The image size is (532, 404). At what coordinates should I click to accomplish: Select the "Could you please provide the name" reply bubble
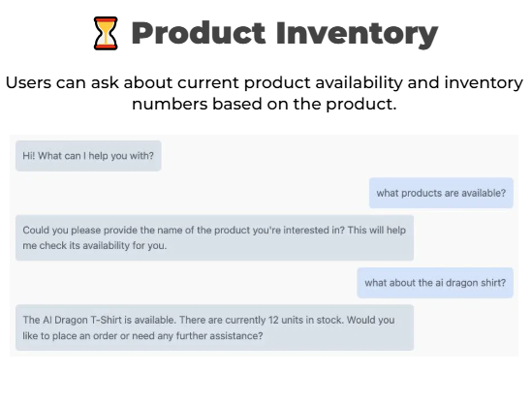(x=214, y=237)
